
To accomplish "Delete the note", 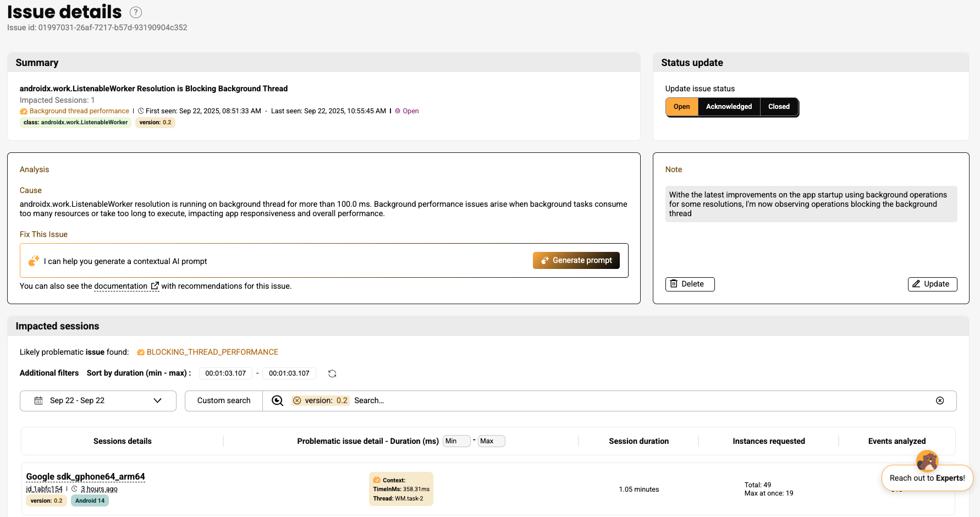I will pos(690,284).
